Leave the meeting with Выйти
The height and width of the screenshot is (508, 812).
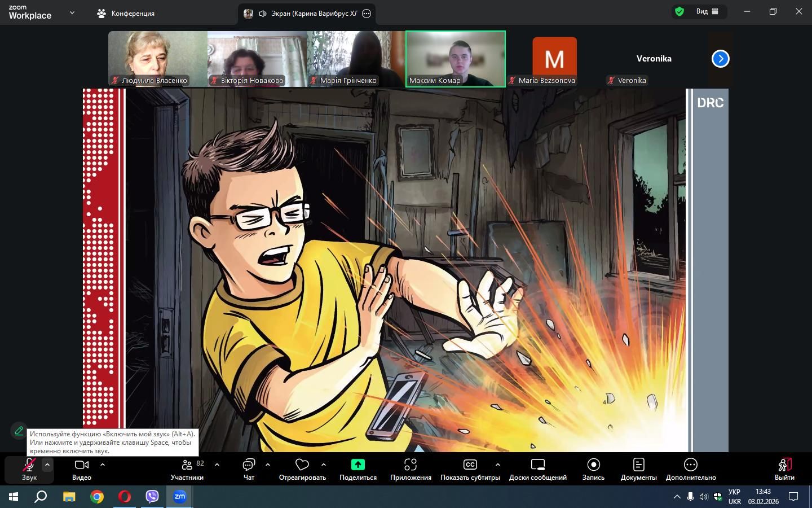click(784, 468)
